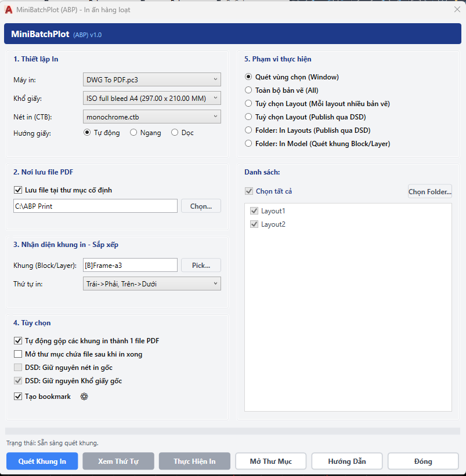Expand the Thứ tự in order dropdown
This screenshot has width=466, height=476.
[x=152, y=284]
